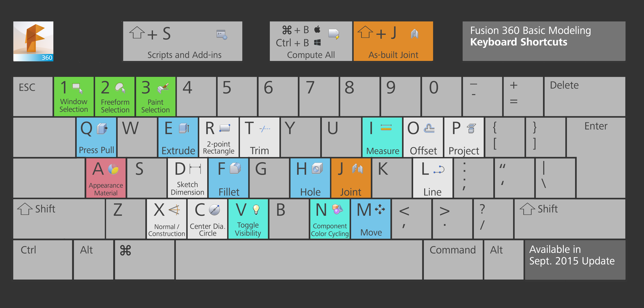Select the Paint Selection brush icon
Image resolution: width=644 pixels, height=308 pixels.
coord(163,88)
